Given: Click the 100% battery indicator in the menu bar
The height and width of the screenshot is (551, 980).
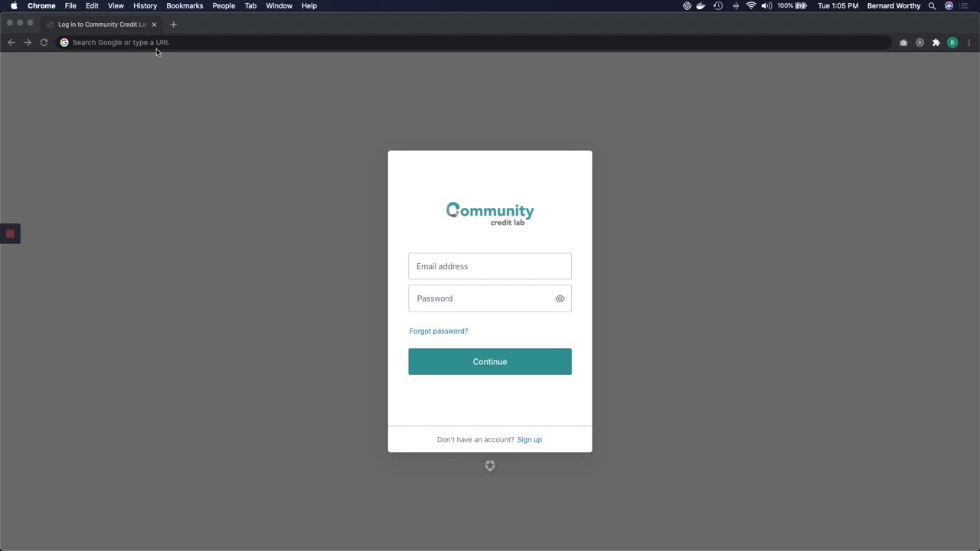Looking at the screenshot, I should [x=792, y=6].
